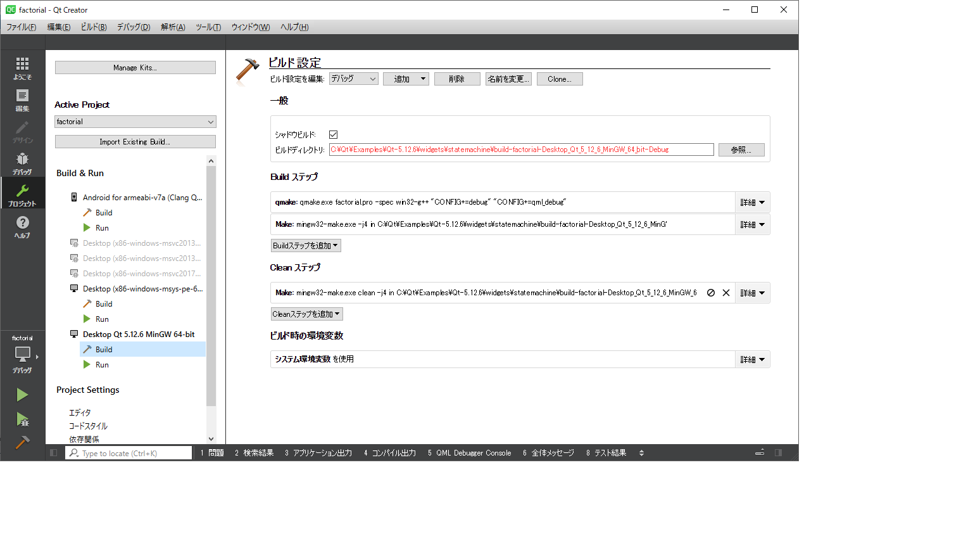Start debugging with the play-bug button
Viewport: 980px width, 555px height.
(22, 419)
